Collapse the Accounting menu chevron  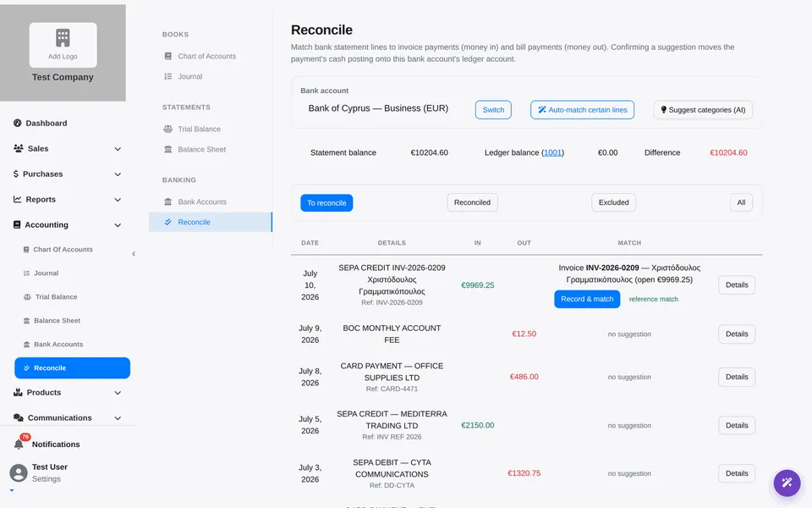[118, 225]
